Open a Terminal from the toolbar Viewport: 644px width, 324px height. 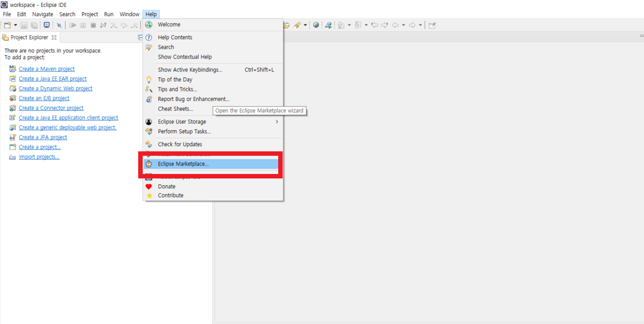(47, 25)
